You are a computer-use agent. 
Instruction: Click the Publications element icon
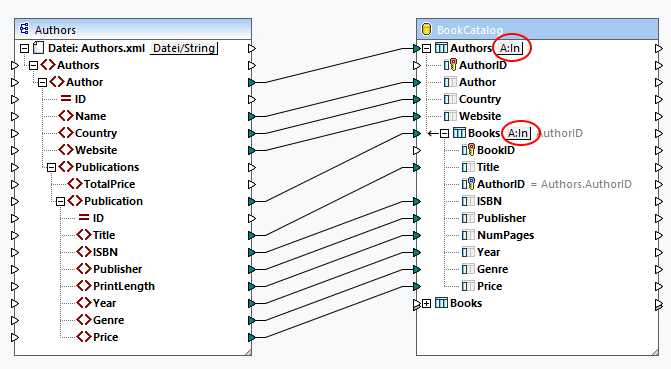click(x=65, y=167)
